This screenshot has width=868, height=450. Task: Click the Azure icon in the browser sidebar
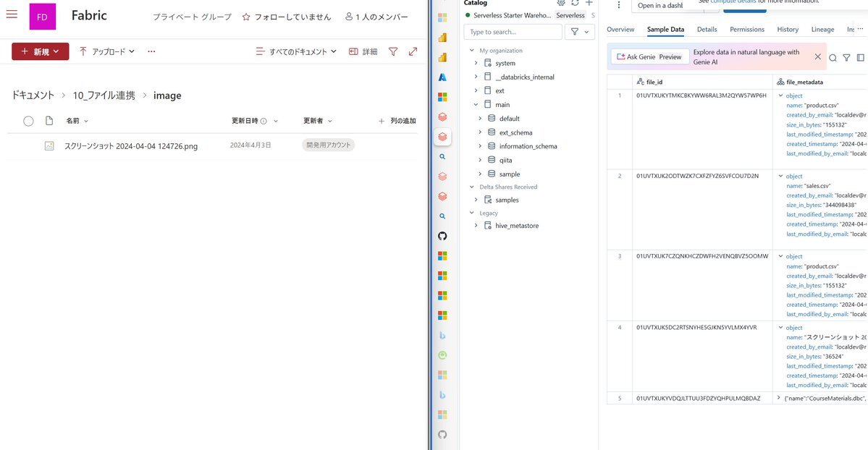point(442,77)
